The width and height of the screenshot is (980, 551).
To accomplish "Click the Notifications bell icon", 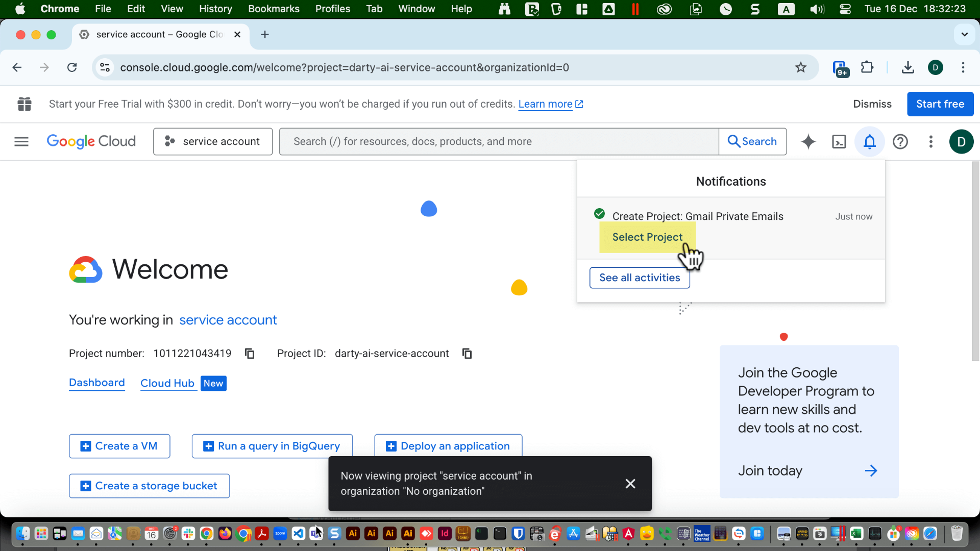I will (x=869, y=141).
